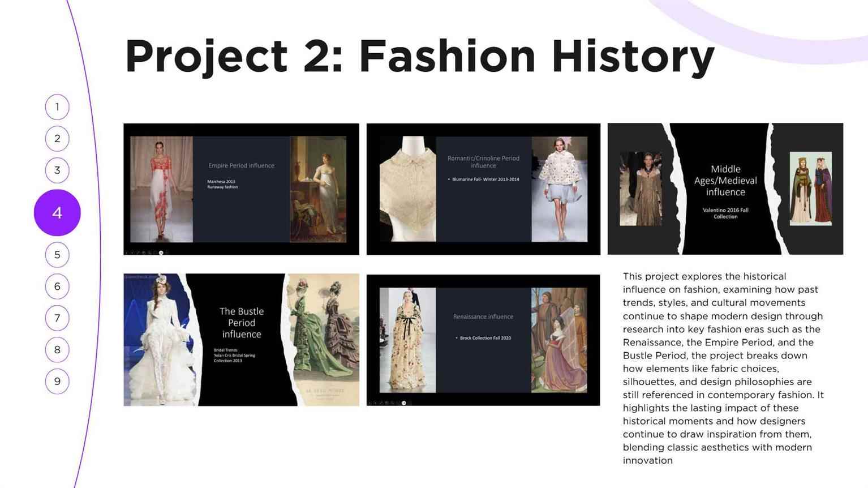Go to page 2 in the side navigation

click(57, 139)
